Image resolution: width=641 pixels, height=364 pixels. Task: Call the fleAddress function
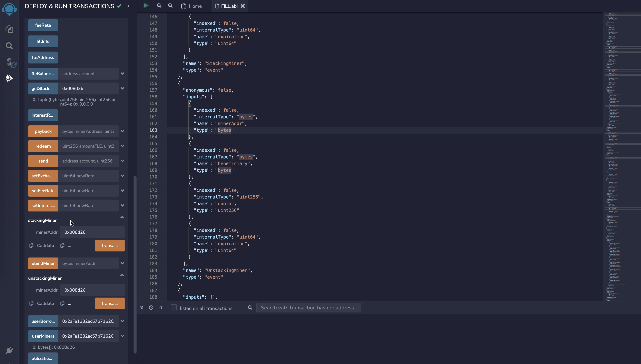(x=43, y=58)
